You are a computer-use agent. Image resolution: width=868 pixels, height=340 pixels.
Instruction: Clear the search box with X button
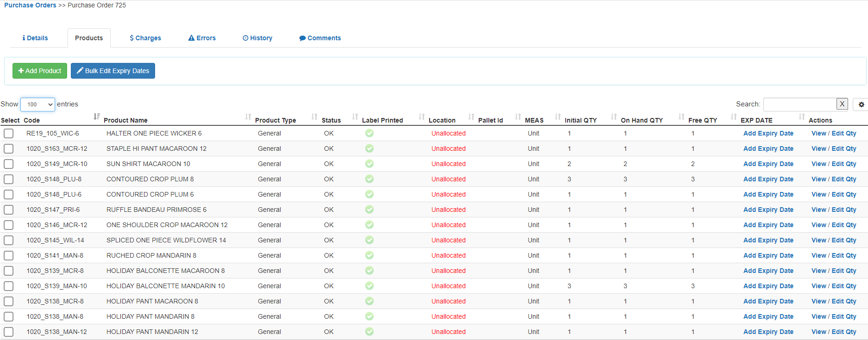point(842,104)
